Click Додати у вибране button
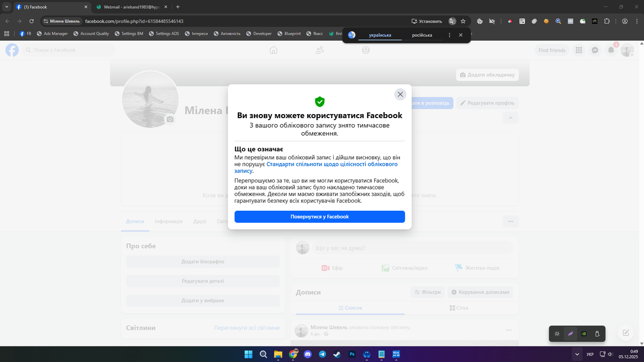644x362 pixels. [x=203, y=300]
